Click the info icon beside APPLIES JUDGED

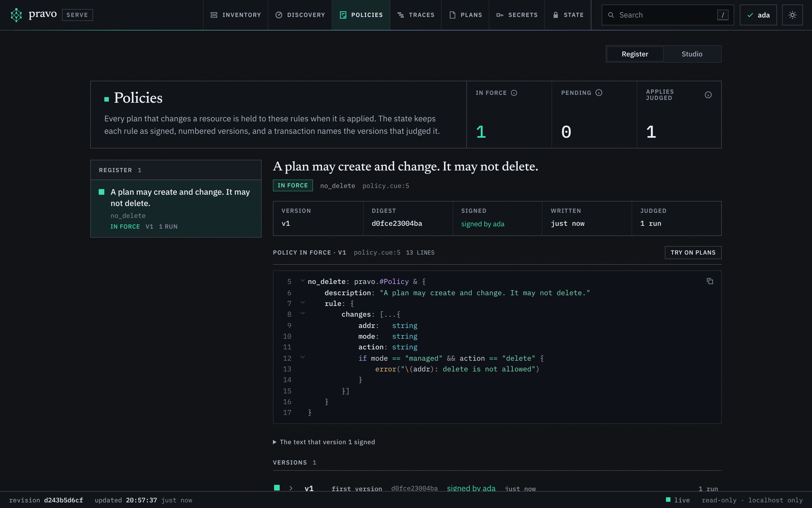click(708, 95)
